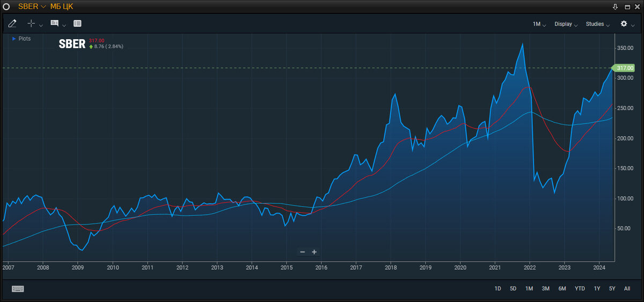Open the Display menu
This screenshot has height=302, width=644.
[x=566, y=24]
